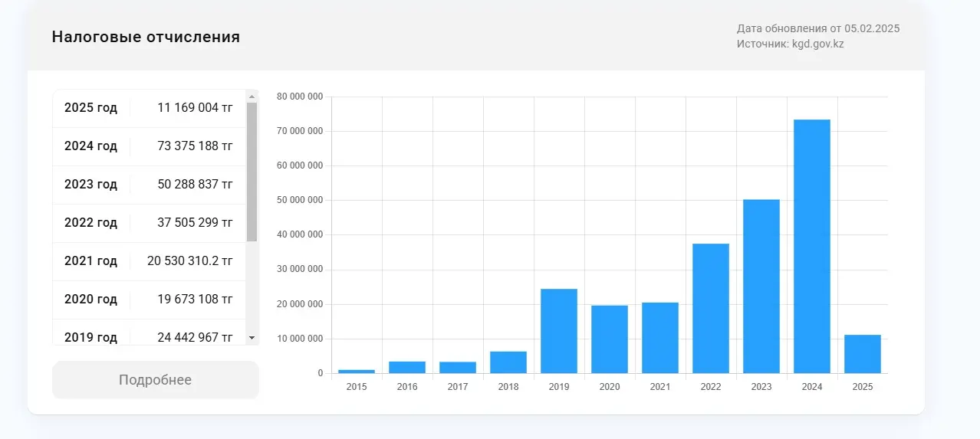Viewport: 980px width, 439px height.
Task: Select the 2020 год row
Action: pos(149,300)
